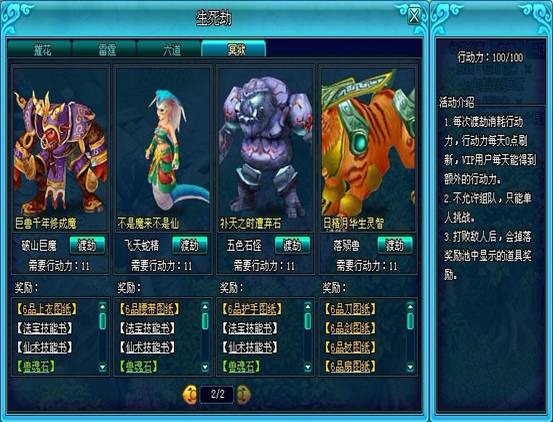
Task: Open 兽魂石 reward under 飞天蛇精
Action: tap(138, 366)
